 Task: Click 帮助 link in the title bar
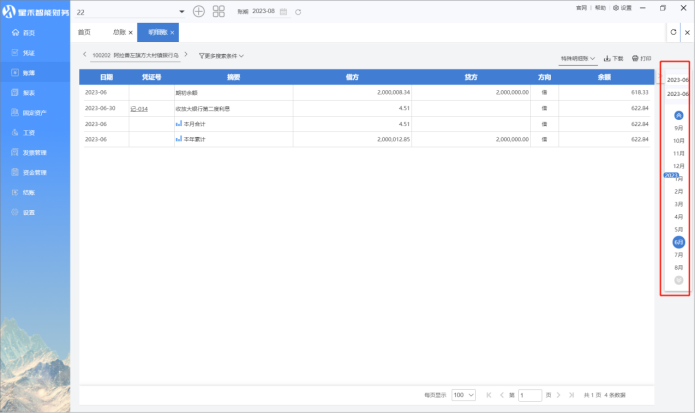coord(600,7)
